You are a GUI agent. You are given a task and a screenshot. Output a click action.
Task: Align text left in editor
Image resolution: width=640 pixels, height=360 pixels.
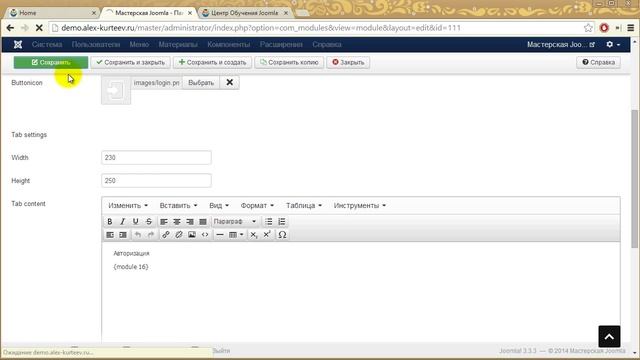coord(164,222)
